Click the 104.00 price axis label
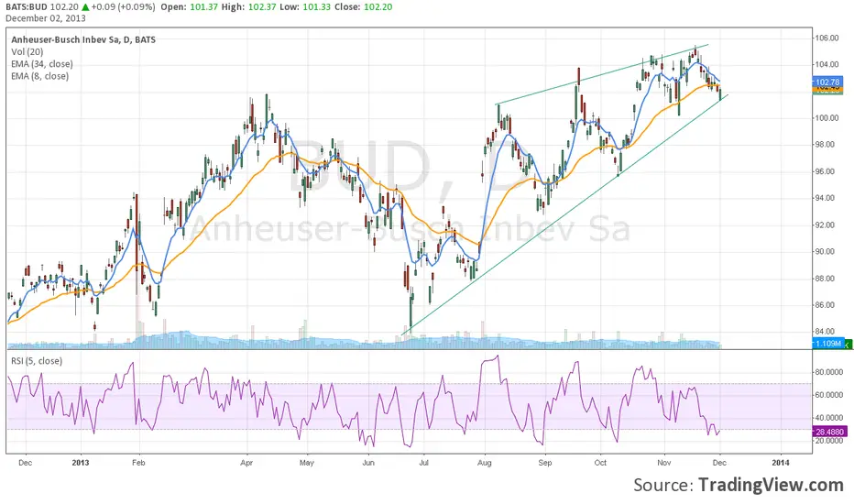 click(x=827, y=64)
